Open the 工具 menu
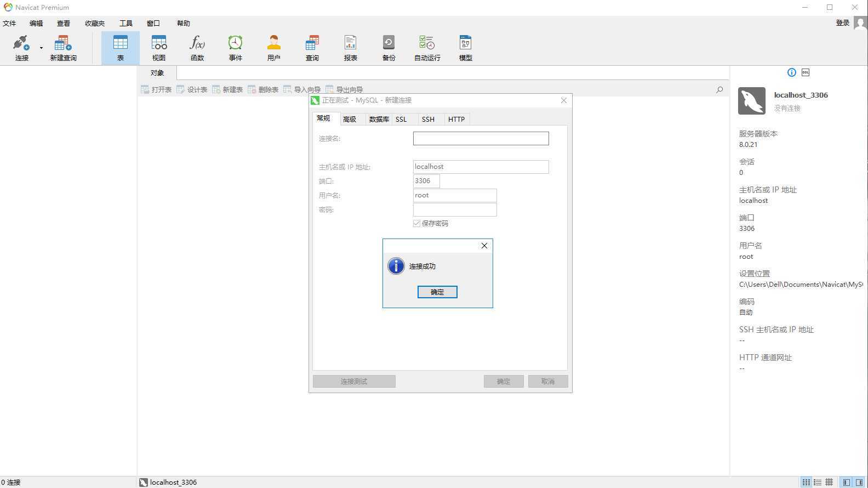Image resolution: width=868 pixels, height=488 pixels. (126, 23)
